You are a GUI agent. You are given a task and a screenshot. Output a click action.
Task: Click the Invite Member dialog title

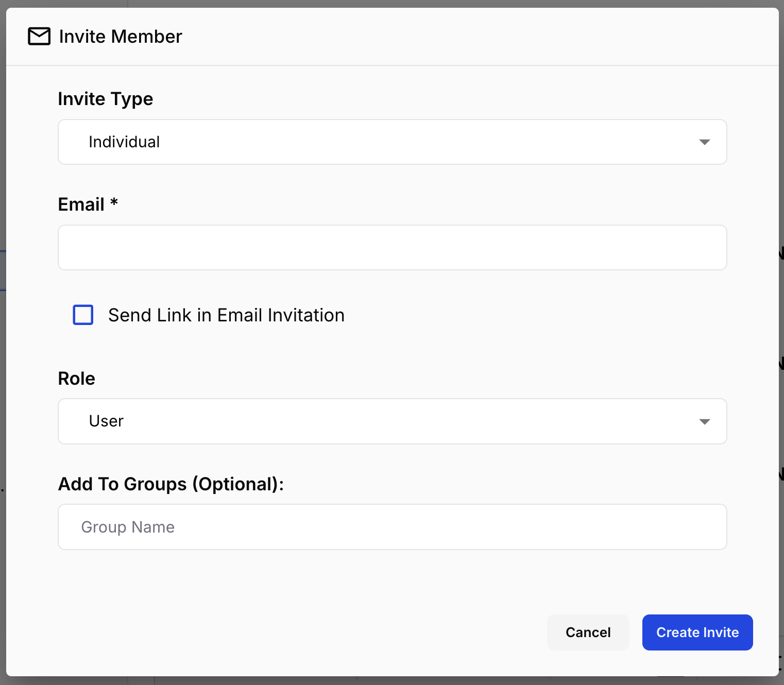(121, 37)
